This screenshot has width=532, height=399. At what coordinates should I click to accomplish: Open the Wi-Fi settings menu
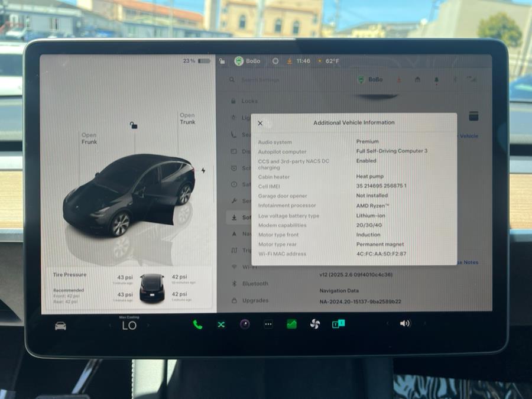pos(244,267)
